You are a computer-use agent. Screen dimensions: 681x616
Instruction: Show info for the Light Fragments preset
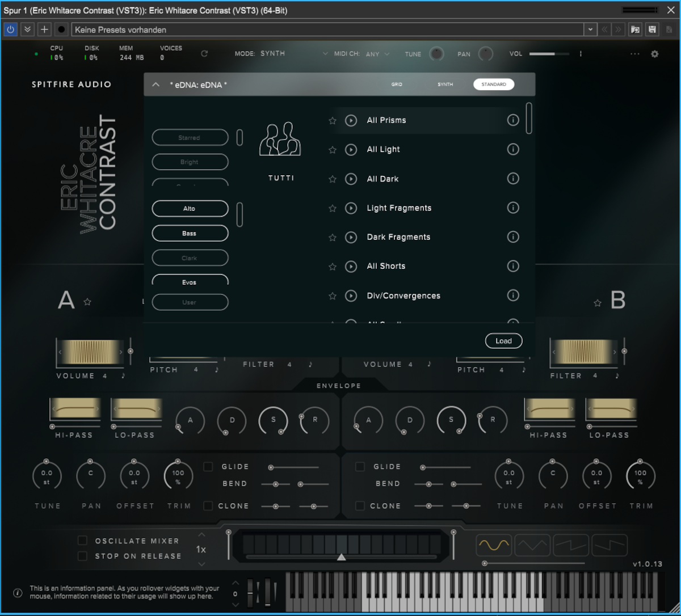[513, 208]
